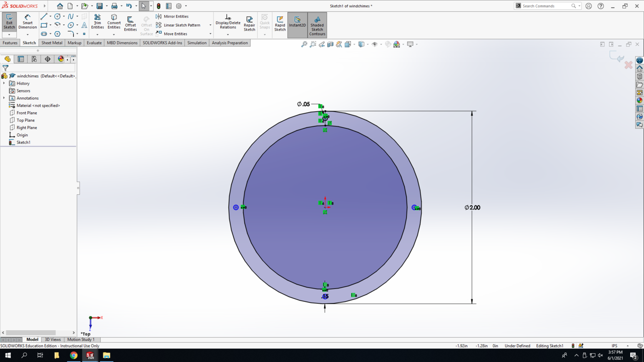This screenshot has height=362, width=644.
Task: Open Display/Delete Relations
Action: 228,22
